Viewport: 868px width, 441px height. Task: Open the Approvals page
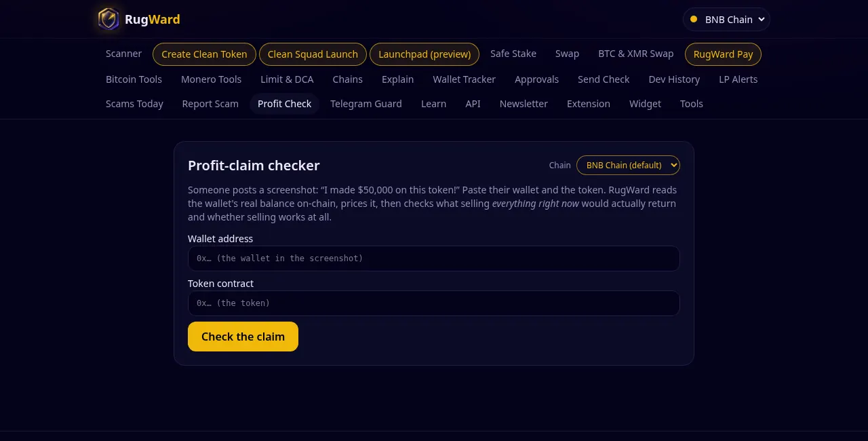coord(536,79)
